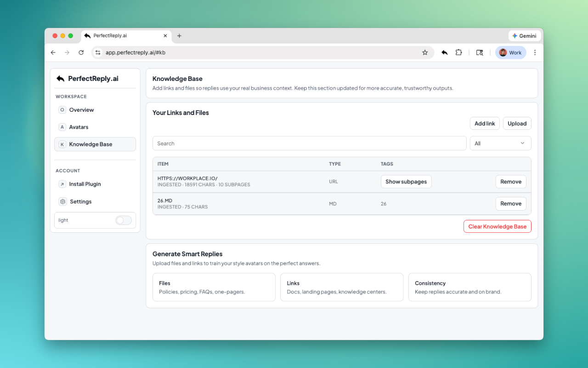Click into the Search field above the table
This screenshot has width=588, height=368.
coord(309,143)
